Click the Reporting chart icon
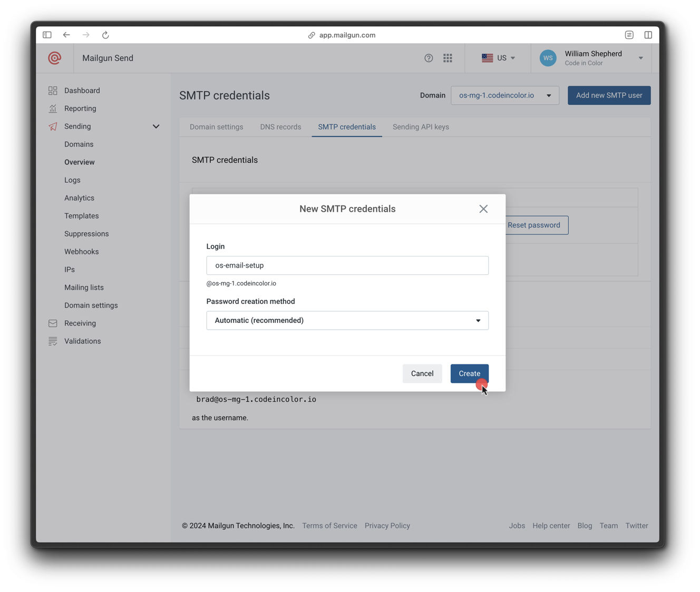The width and height of the screenshot is (700, 592). point(53,108)
